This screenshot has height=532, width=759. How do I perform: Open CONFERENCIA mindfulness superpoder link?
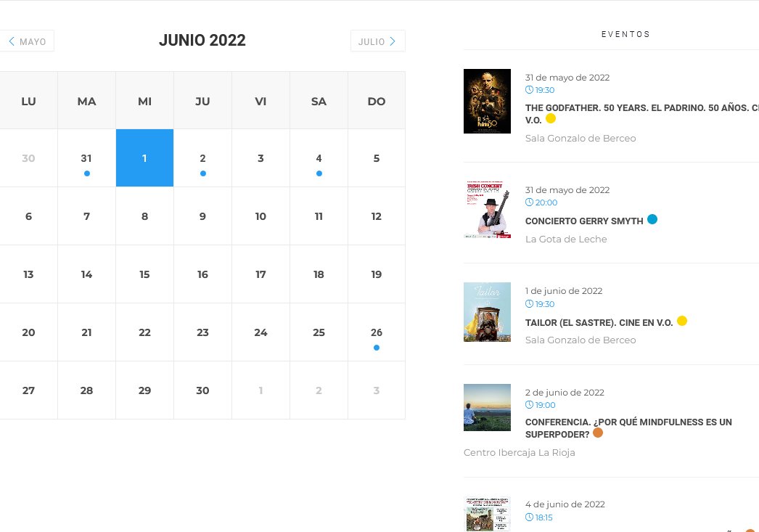click(x=628, y=428)
